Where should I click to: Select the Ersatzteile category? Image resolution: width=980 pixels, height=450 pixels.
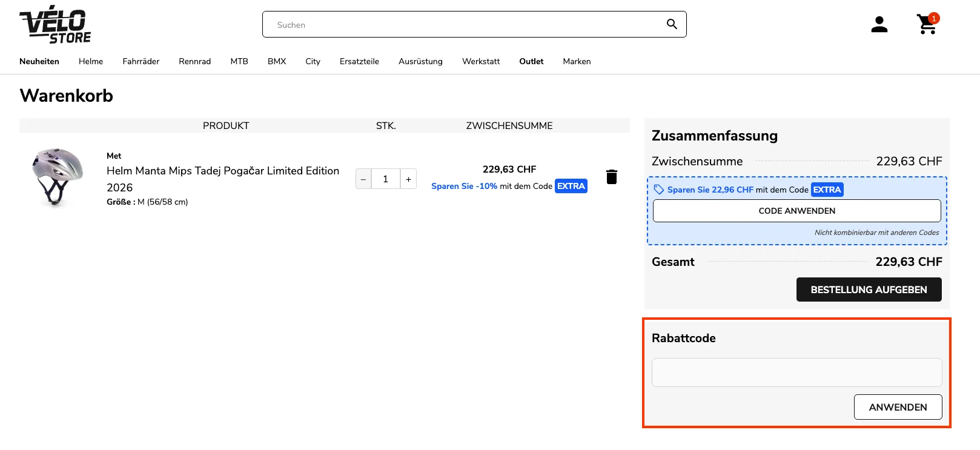coord(359,61)
